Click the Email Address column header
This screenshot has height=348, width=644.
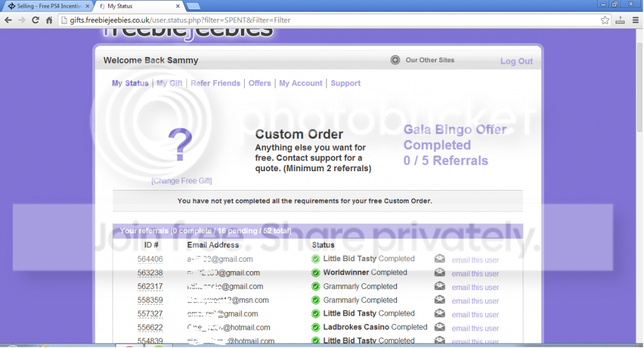tap(213, 245)
